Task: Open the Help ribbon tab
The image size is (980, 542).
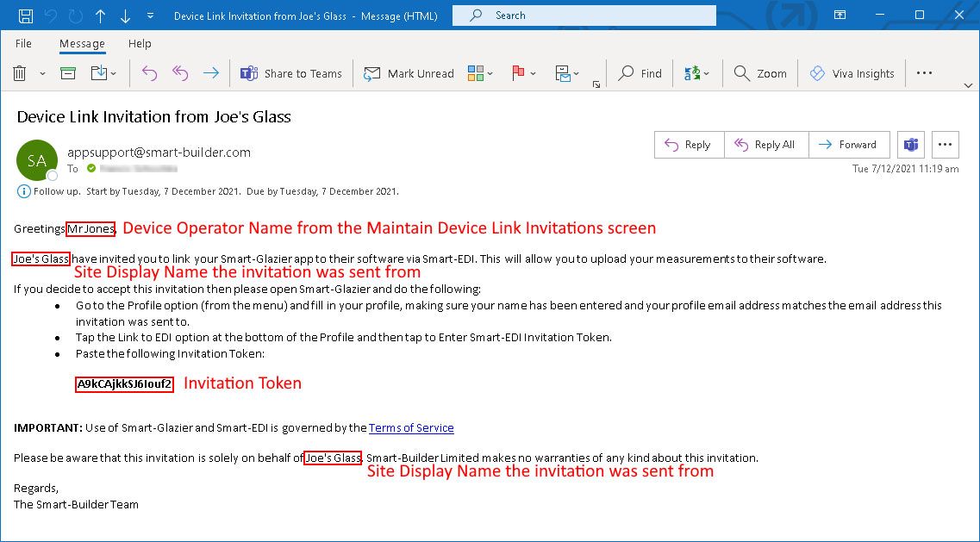Action: pos(140,43)
